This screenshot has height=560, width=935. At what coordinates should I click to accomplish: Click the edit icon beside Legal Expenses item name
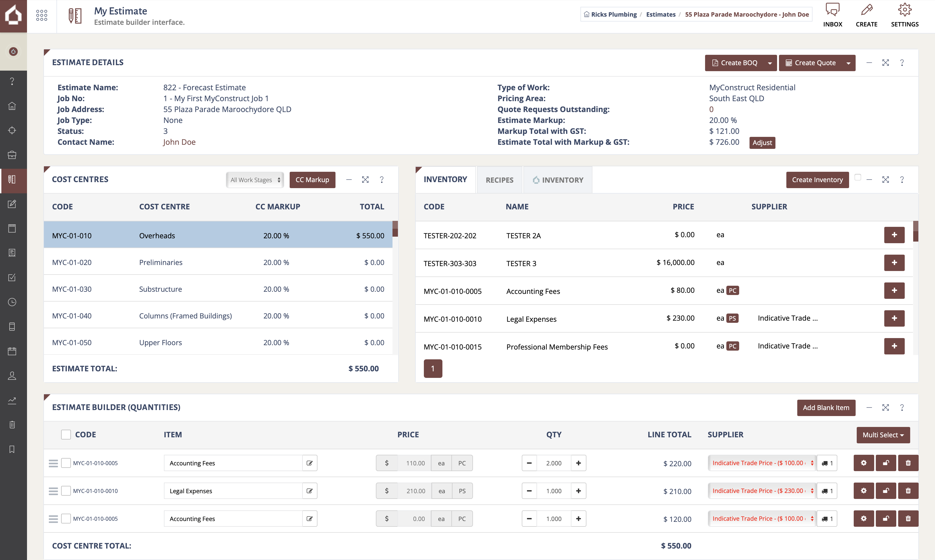(x=310, y=490)
